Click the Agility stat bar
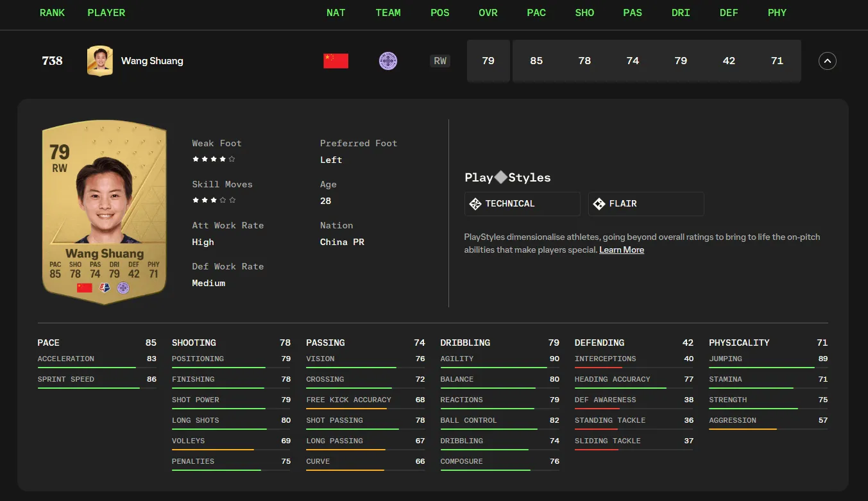Viewport: 868px width, 501px height. (x=500, y=368)
